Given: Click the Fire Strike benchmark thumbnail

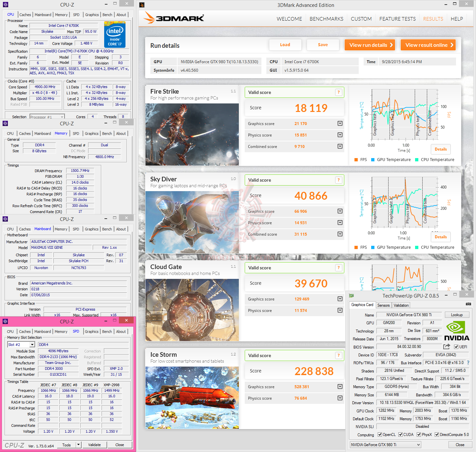Looking at the screenshot, I should (192, 135).
